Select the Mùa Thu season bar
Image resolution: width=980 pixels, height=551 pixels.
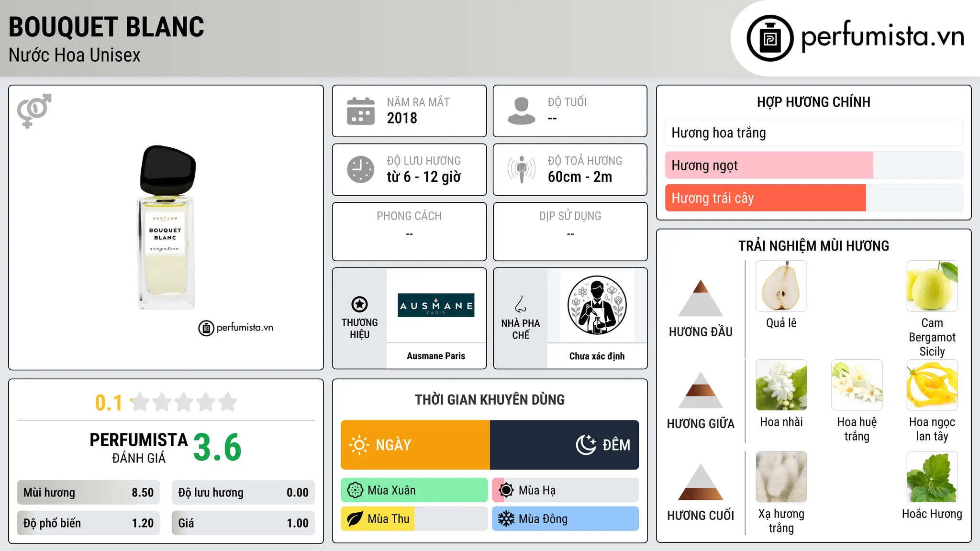(414, 519)
